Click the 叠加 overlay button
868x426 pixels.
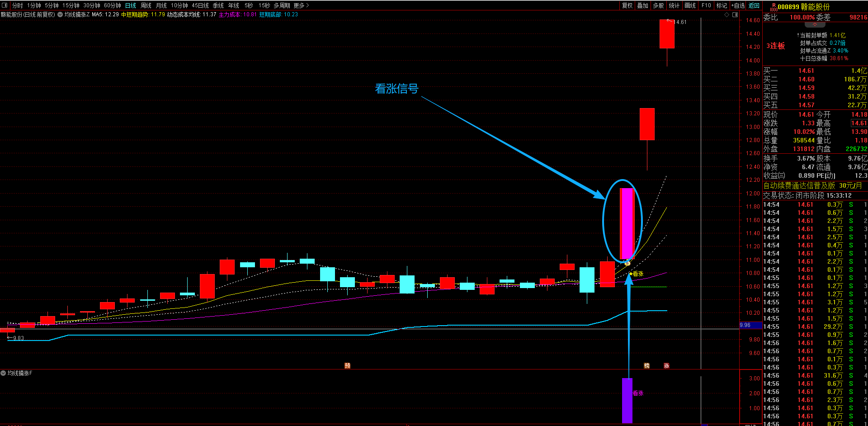(x=643, y=5)
